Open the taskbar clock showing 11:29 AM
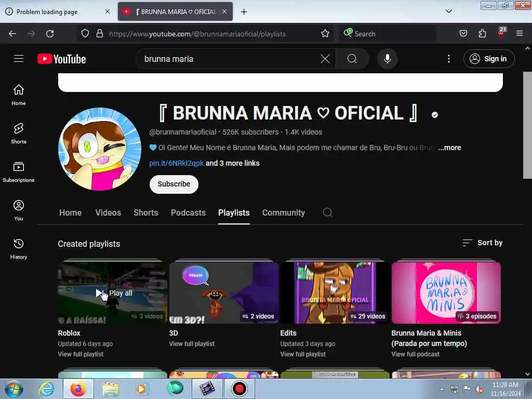Viewport: 532px width, 399px height. click(x=505, y=389)
